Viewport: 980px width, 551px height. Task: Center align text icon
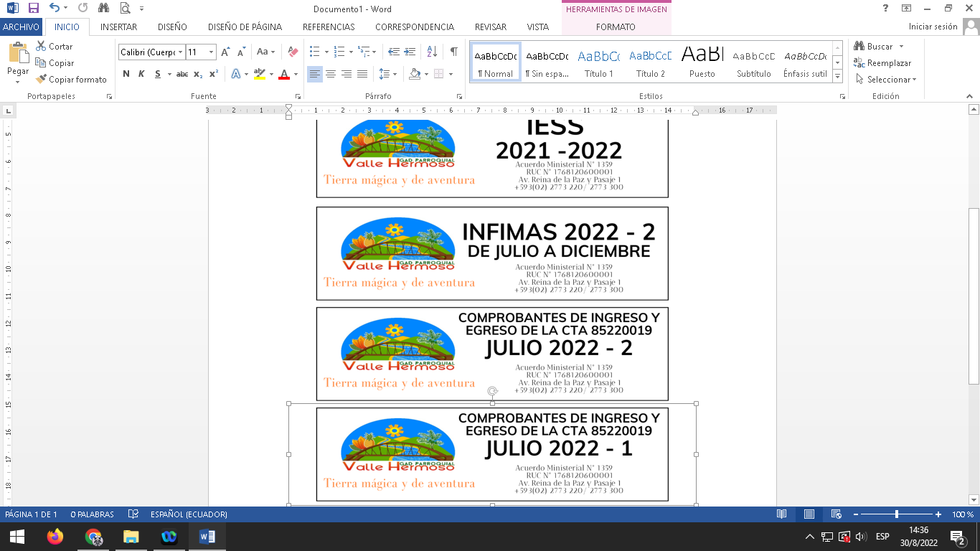point(331,74)
